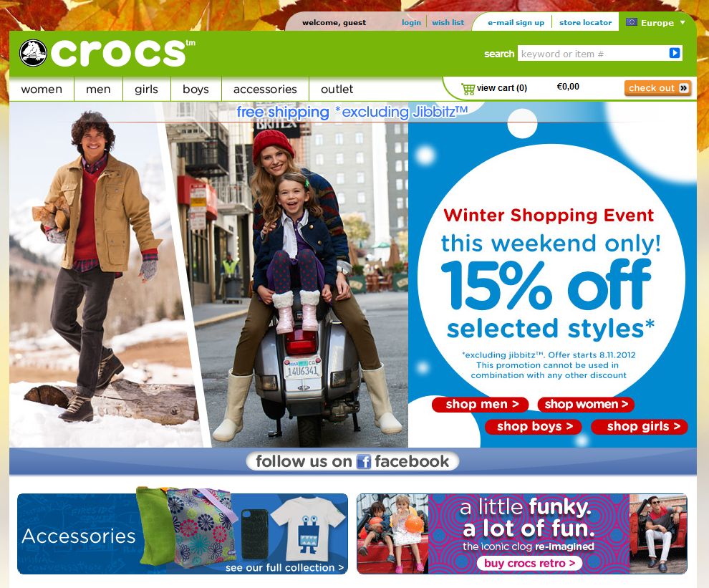Screen dimensions: 709x588
Task: Focus the keyword search field
Action: pyautogui.click(x=593, y=54)
